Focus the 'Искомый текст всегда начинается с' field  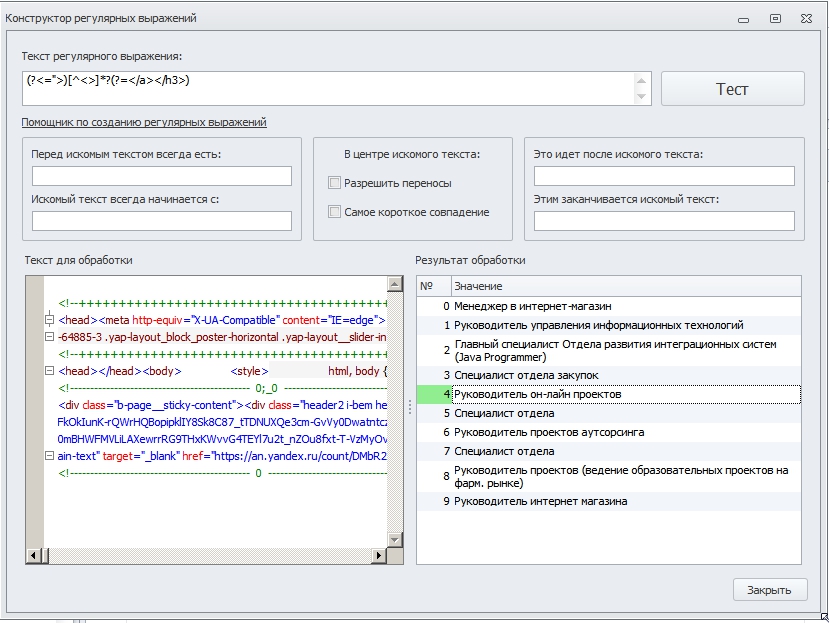[162, 221]
